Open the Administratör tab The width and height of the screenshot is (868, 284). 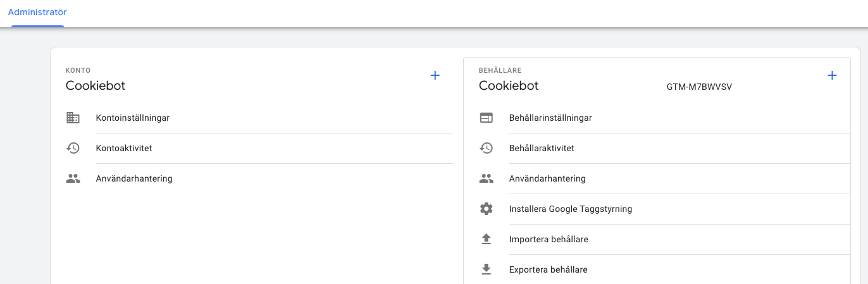point(37,12)
